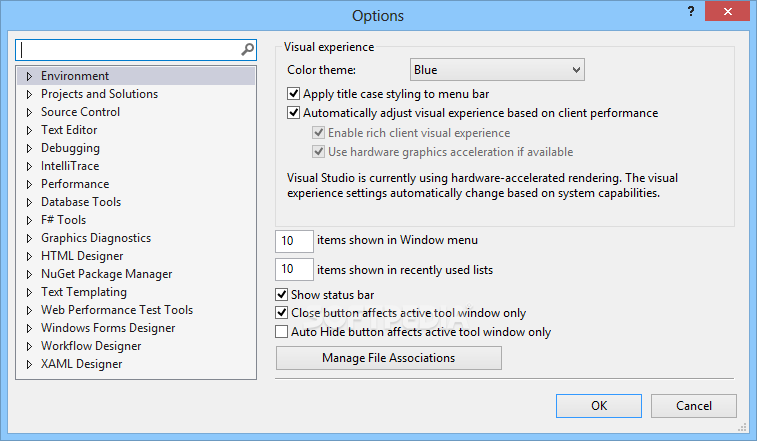
Task: Select Projects and Solutions category
Action: (x=99, y=94)
